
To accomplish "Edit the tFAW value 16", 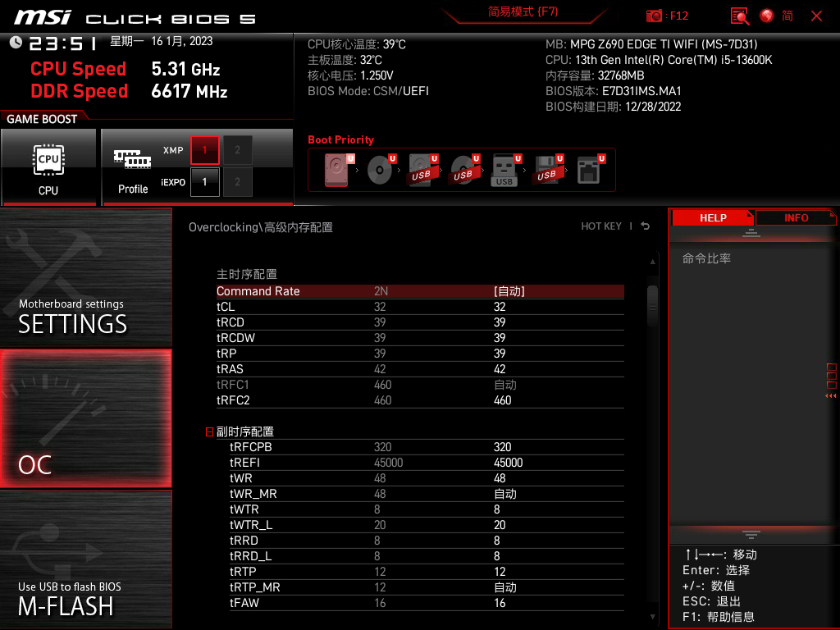I will click(x=500, y=603).
